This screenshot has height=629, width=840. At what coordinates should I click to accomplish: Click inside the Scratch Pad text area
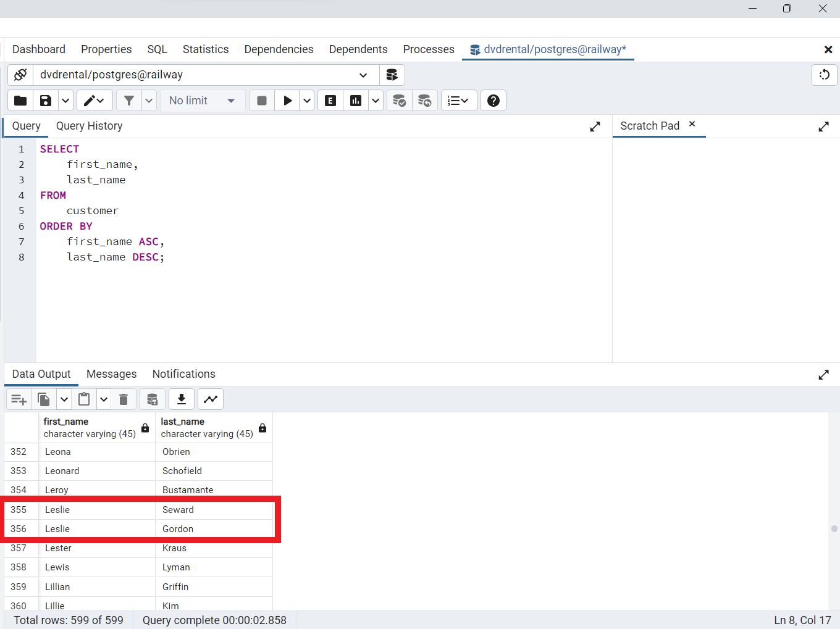pyautogui.click(x=726, y=250)
